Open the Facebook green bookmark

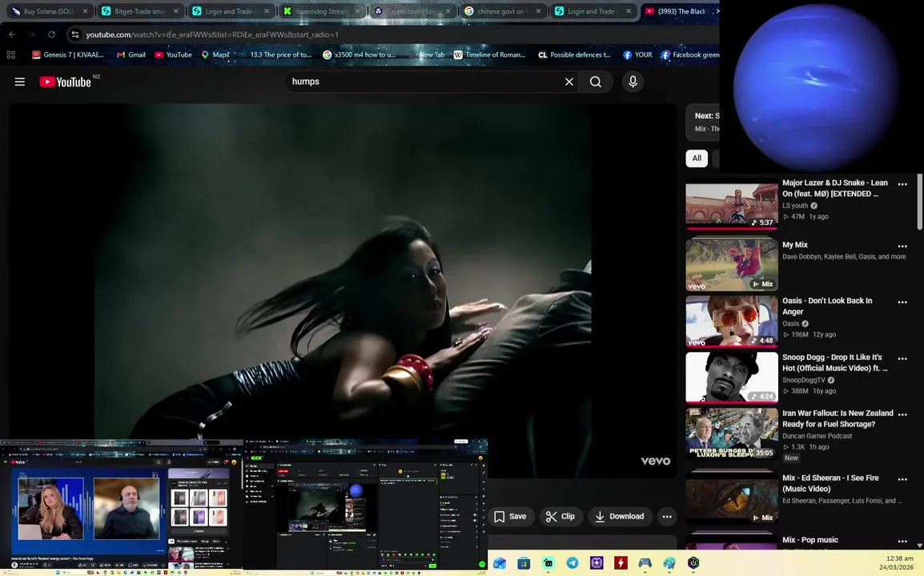point(690,54)
